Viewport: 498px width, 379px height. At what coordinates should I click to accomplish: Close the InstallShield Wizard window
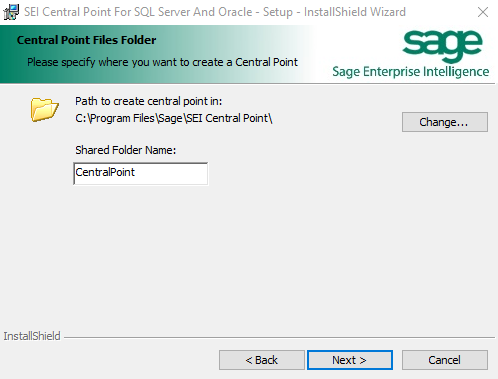coord(483,12)
